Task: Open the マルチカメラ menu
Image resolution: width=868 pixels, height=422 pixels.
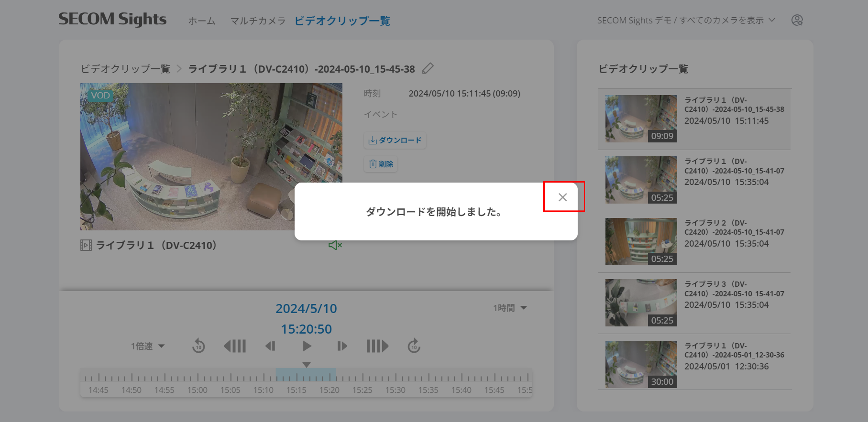Action: click(x=258, y=21)
